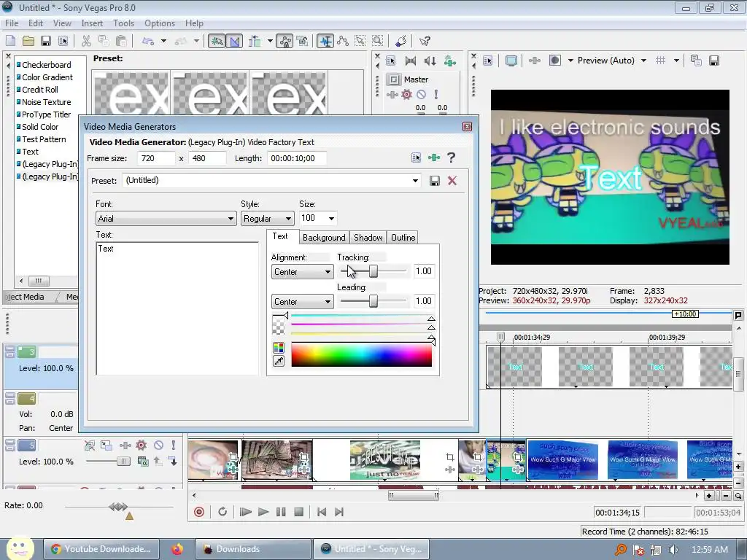Save the project with the main toolbar floppy icon
Viewport: 747px width, 560px height.
tap(46, 41)
